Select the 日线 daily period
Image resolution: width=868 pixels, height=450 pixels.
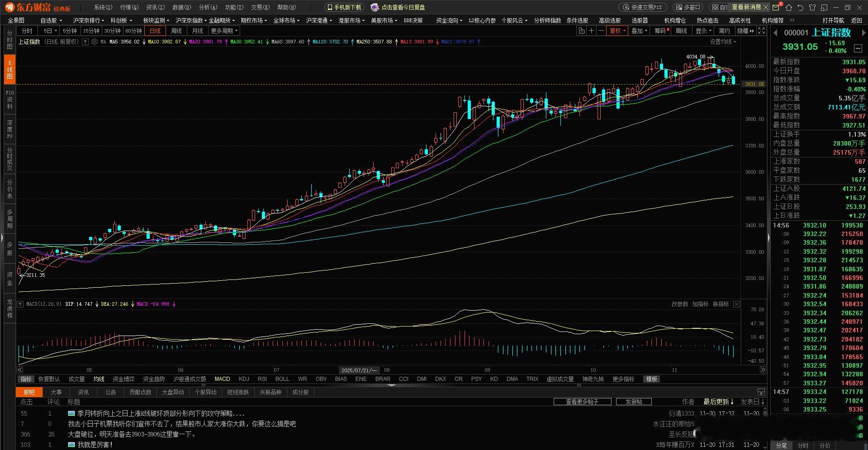tap(155, 31)
